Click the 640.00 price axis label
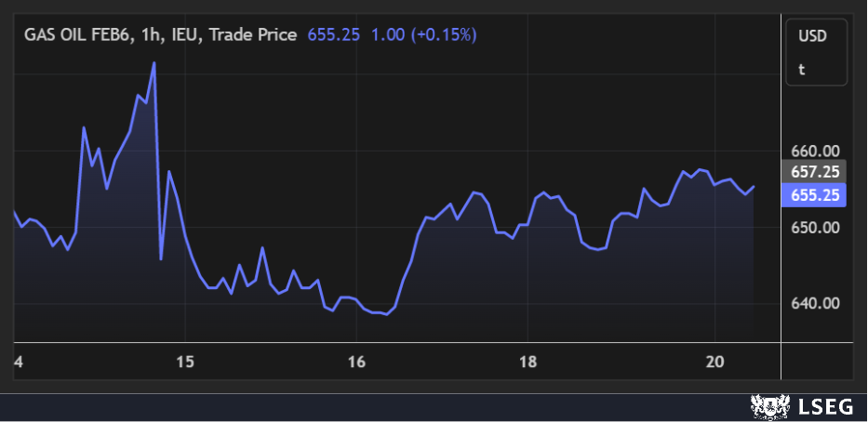The width and height of the screenshot is (868, 422). click(816, 303)
